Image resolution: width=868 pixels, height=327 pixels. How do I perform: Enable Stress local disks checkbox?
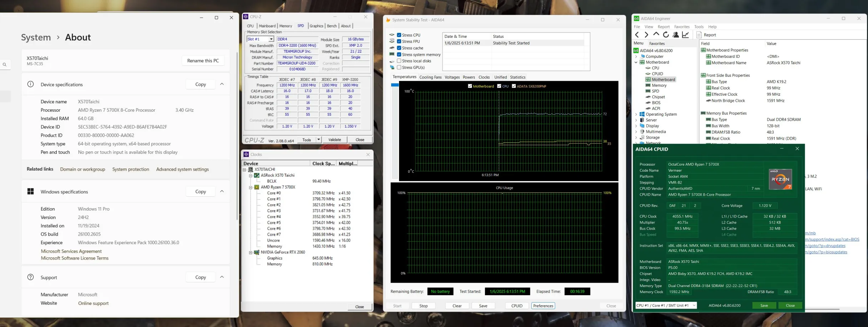coord(399,61)
